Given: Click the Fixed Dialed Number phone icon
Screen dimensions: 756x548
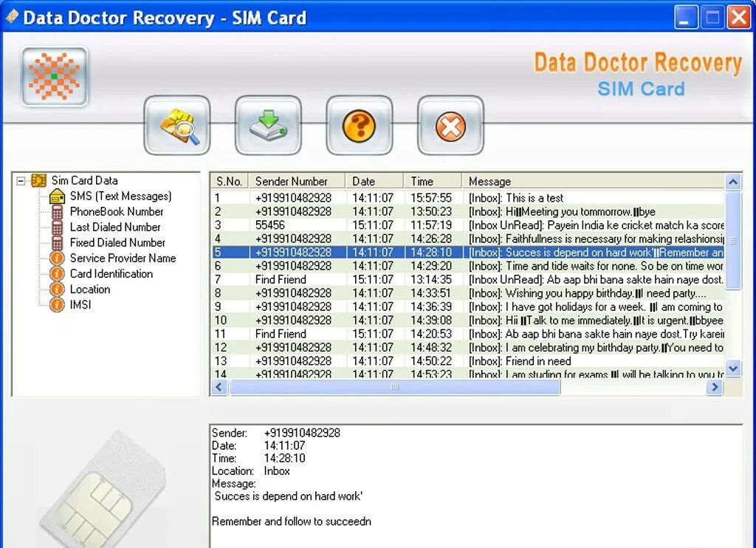Looking at the screenshot, I should pos(58,243).
